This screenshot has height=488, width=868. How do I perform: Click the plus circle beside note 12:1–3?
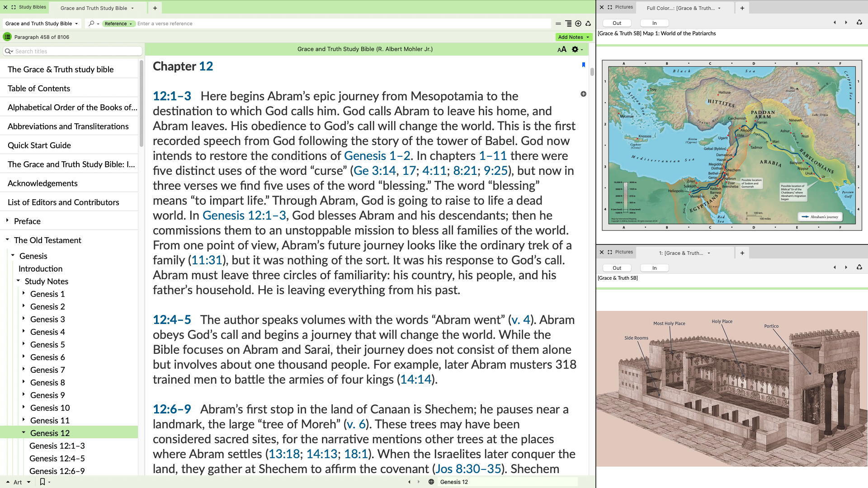584,94
